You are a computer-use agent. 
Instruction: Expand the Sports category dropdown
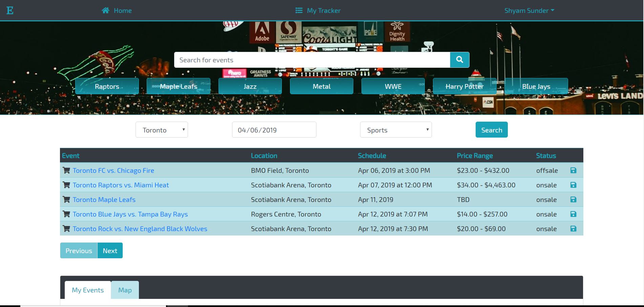point(396,130)
